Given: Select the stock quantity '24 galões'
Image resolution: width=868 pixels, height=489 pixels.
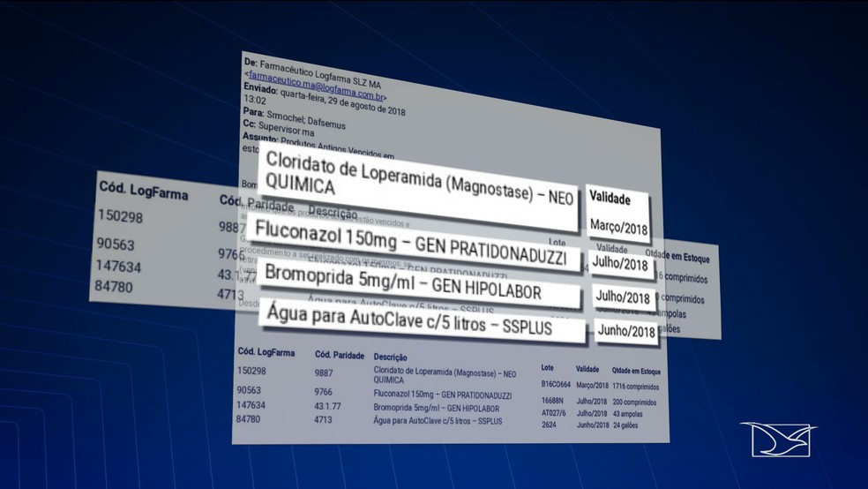Looking at the screenshot, I should point(625,425).
